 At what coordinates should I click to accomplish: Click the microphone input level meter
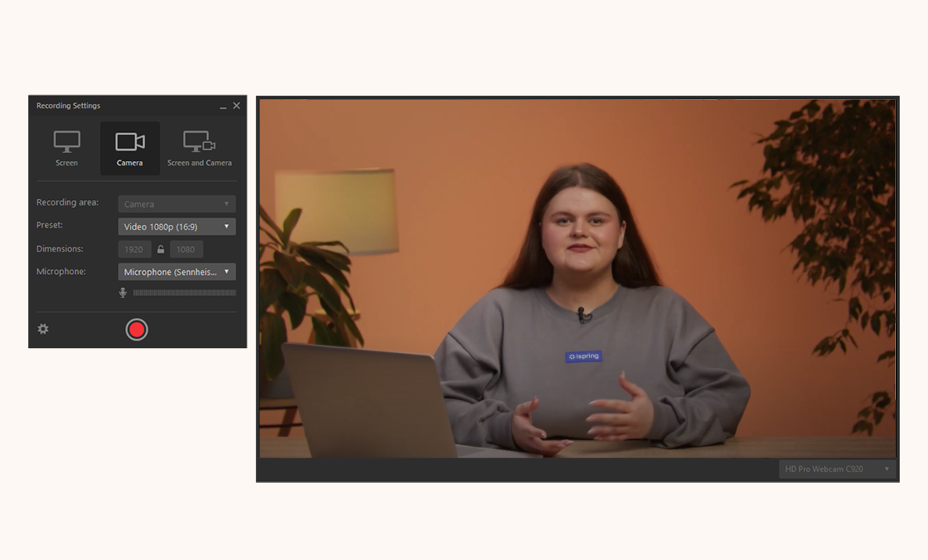(184, 293)
